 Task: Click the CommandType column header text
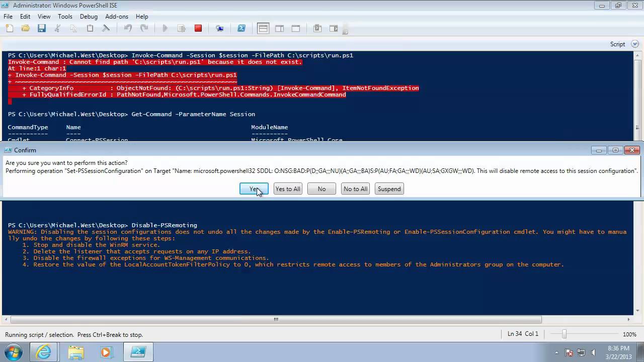28,127
